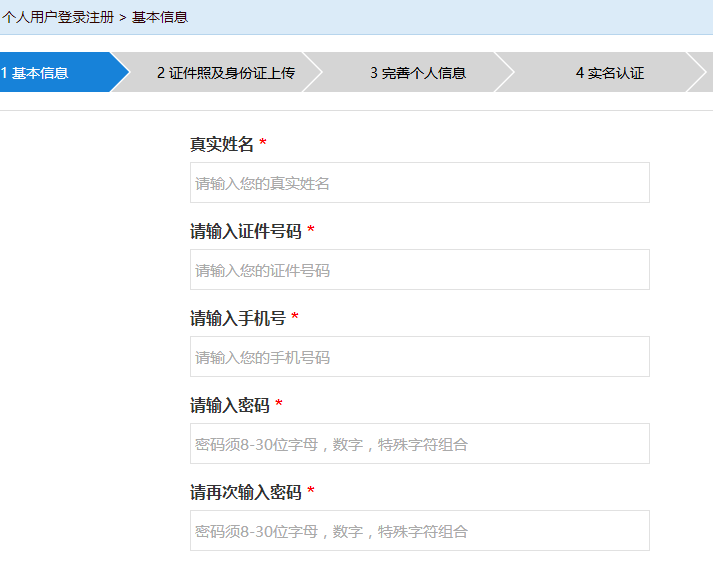Click required asterisk next to 请输入手机号
The width and height of the screenshot is (713, 562).
(x=295, y=319)
